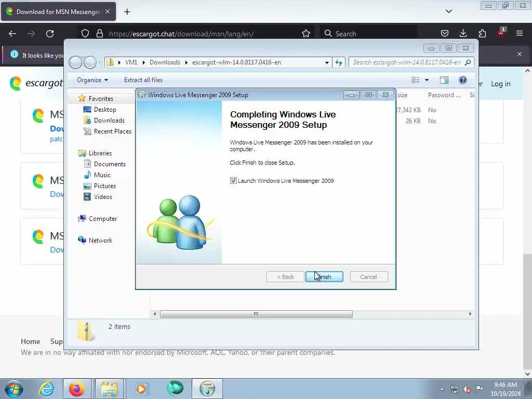The height and width of the screenshot is (399, 532).
Task: Click the setup installer taskbar icon
Action: [x=207, y=389]
